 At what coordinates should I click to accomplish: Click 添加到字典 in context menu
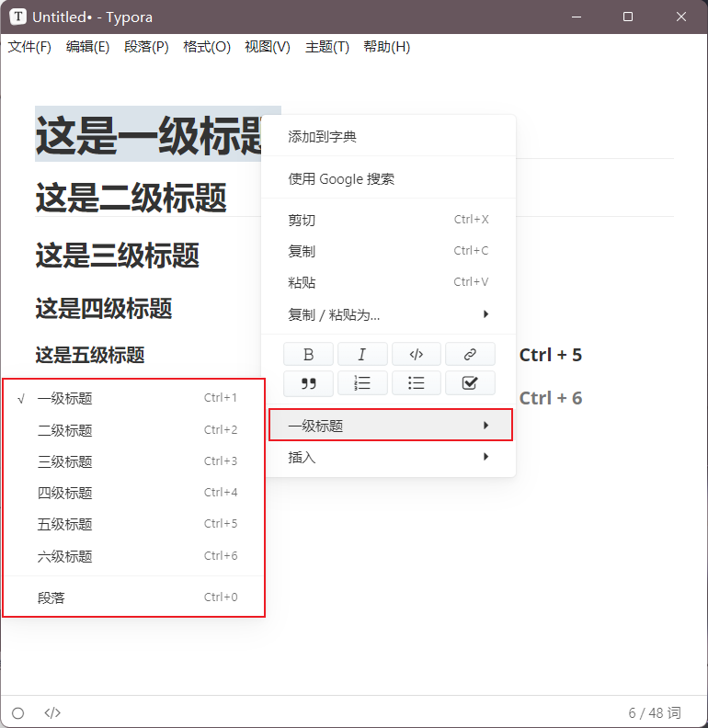tap(322, 137)
